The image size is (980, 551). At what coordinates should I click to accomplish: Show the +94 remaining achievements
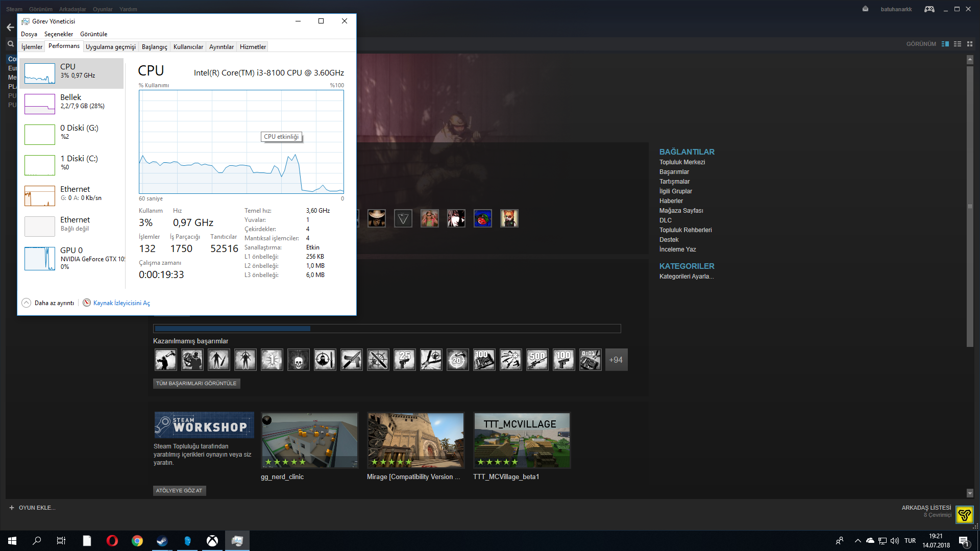(x=616, y=360)
